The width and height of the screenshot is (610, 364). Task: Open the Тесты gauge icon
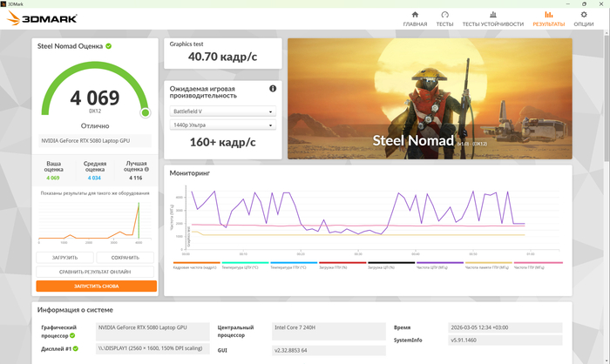[444, 15]
